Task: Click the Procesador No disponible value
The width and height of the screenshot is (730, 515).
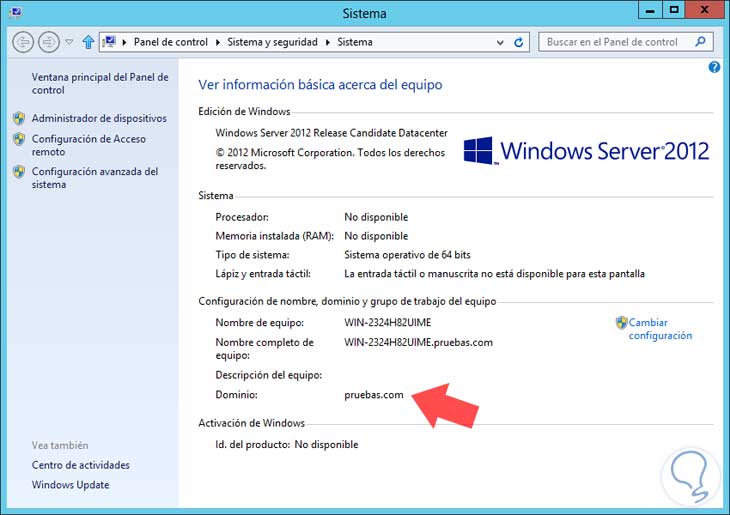Action: coord(376,217)
